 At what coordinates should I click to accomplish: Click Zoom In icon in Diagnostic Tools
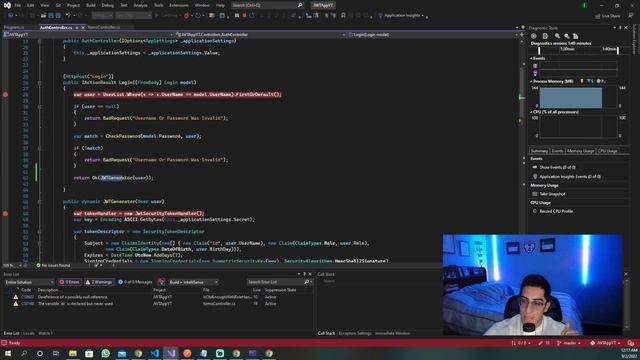557,36
